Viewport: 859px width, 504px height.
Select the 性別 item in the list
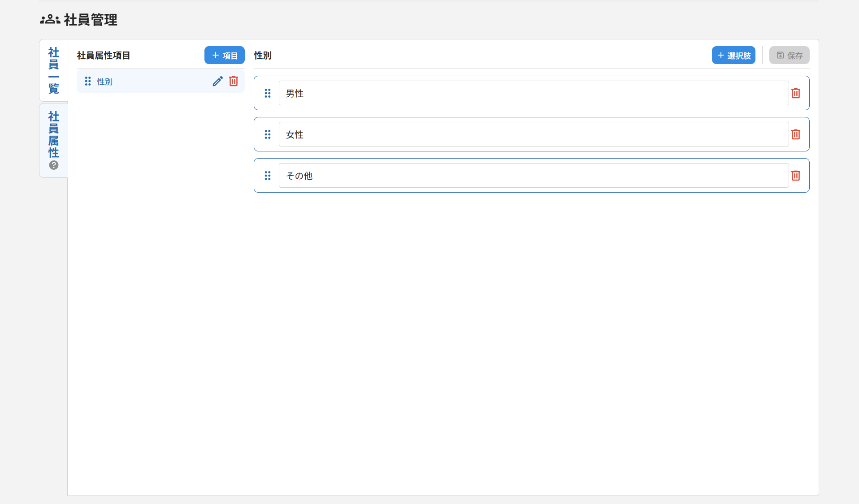pyautogui.click(x=134, y=81)
